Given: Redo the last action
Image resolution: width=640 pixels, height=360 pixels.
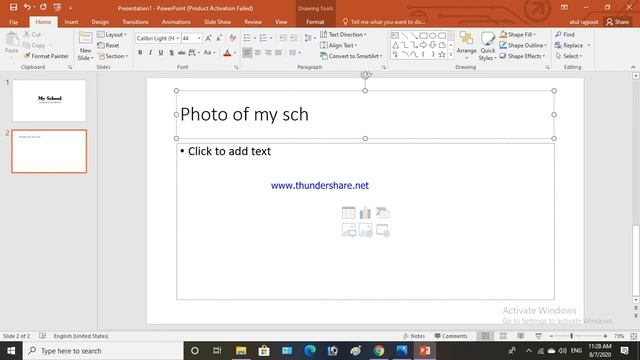Looking at the screenshot, I should coord(43,7).
